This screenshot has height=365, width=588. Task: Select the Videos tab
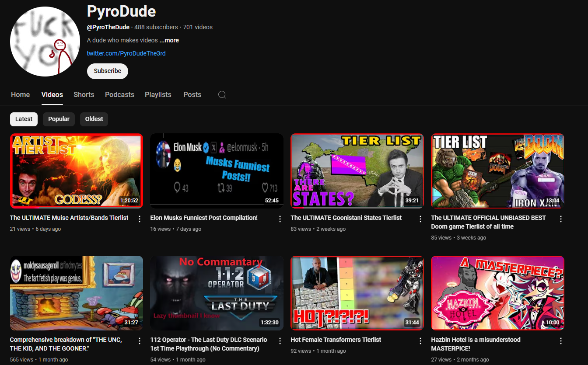coord(52,94)
